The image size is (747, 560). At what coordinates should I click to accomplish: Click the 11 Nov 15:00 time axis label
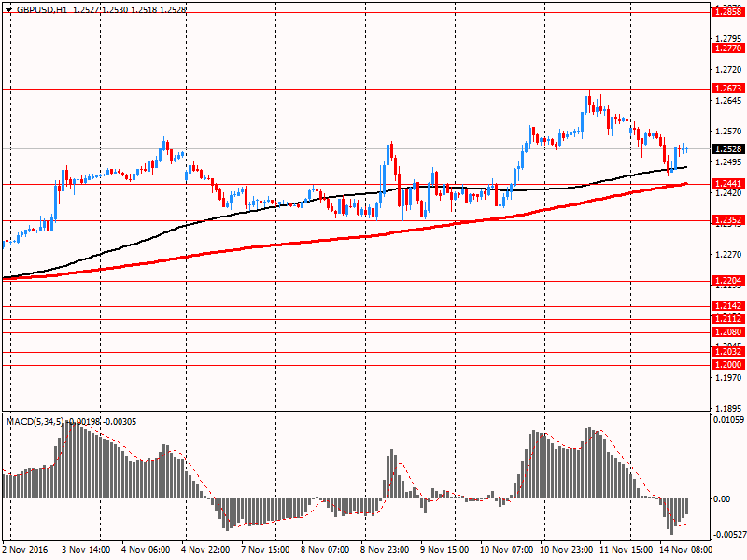(x=626, y=549)
